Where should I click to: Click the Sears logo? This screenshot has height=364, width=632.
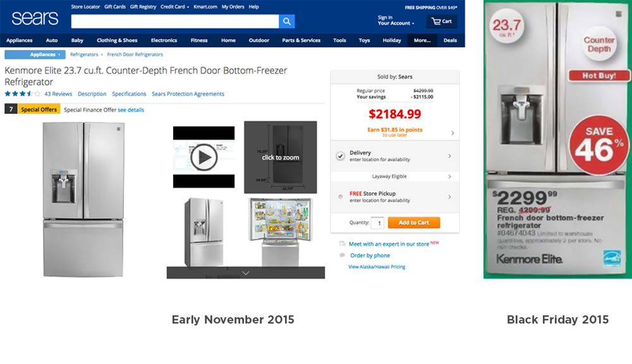35,18
